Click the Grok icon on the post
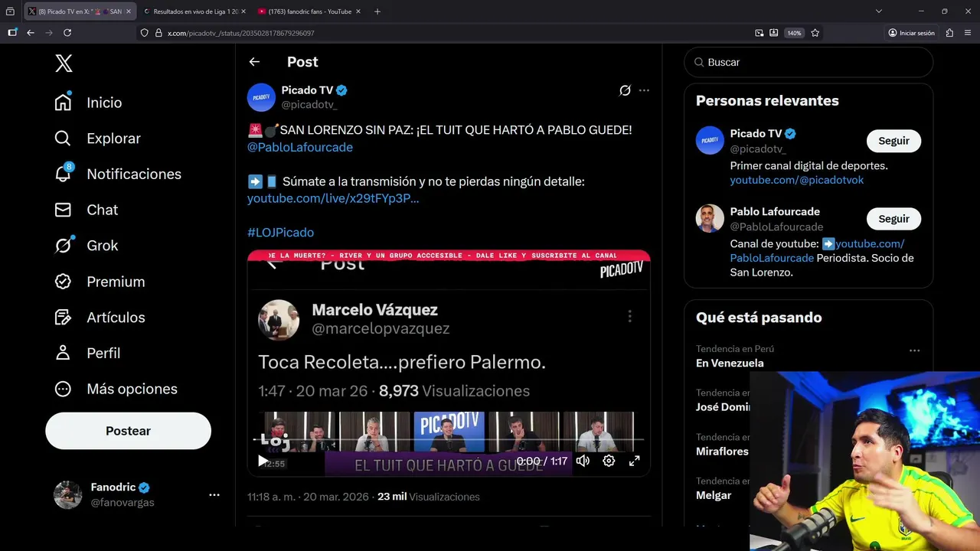This screenshot has height=551, width=980. [x=625, y=90]
